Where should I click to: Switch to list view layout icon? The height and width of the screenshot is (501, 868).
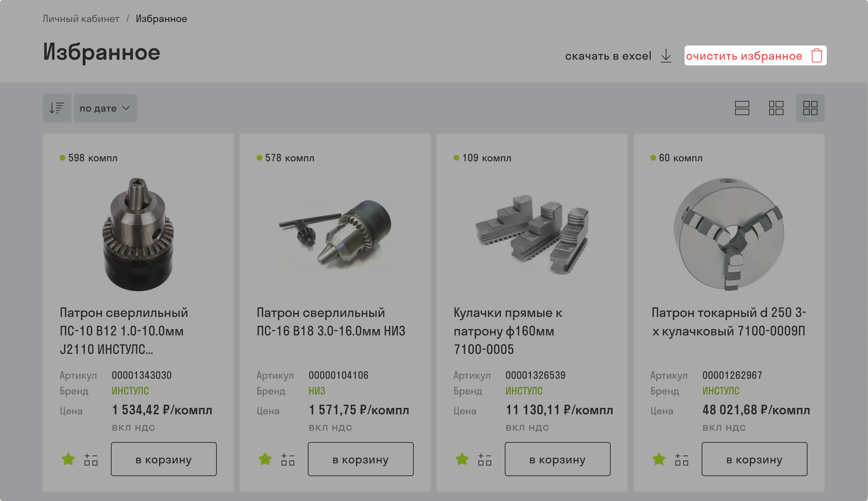pos(742,108)
